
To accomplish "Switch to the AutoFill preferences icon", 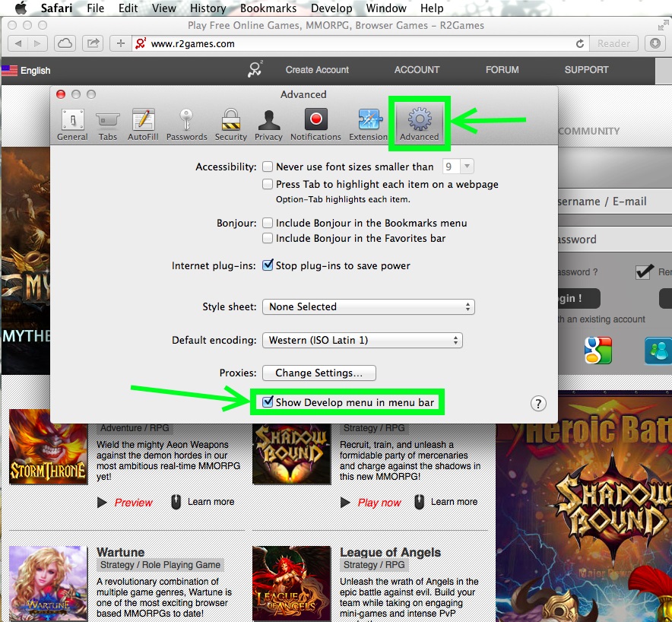I will [x=143, y=125].
